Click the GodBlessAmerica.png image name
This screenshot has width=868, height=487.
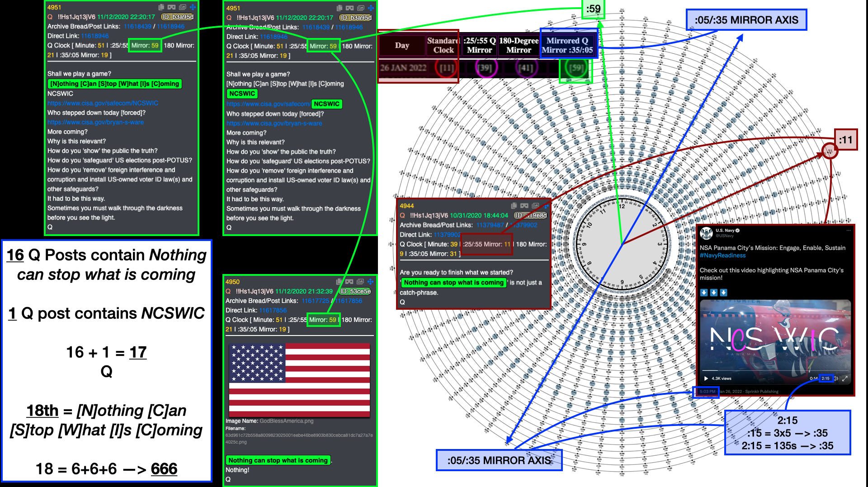(287, 421)
